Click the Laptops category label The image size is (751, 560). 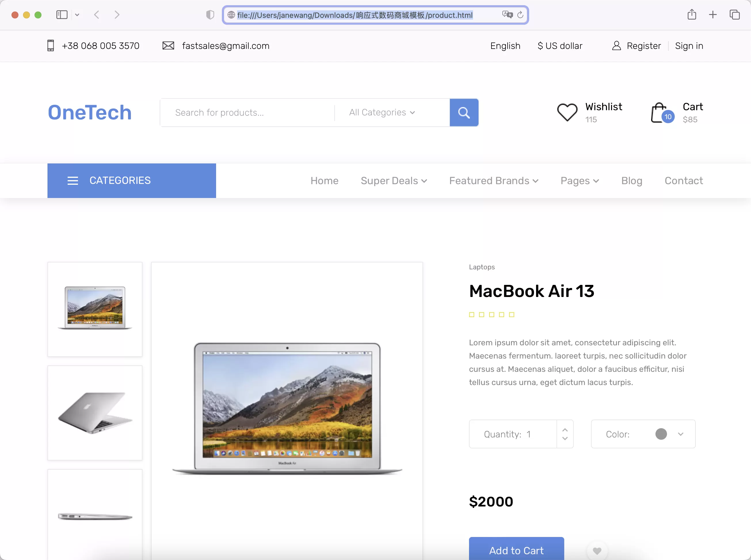click(482, 267)
